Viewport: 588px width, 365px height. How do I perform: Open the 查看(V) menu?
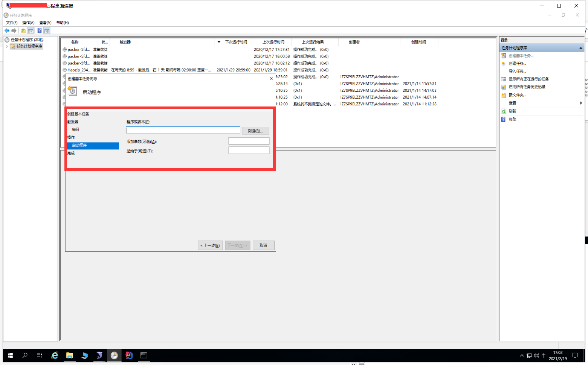point(45,23)
